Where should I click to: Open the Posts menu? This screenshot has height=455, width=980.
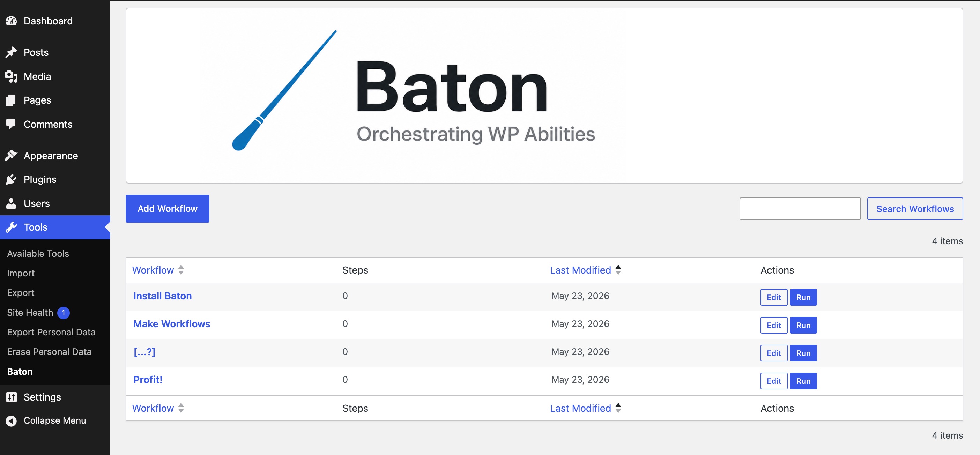point(55,52)
